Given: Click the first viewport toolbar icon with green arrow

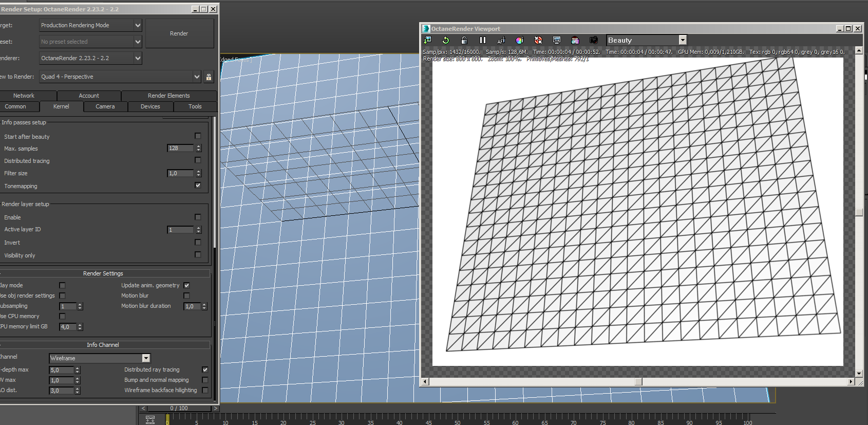Looking at the screenshot, I should 427,40.
